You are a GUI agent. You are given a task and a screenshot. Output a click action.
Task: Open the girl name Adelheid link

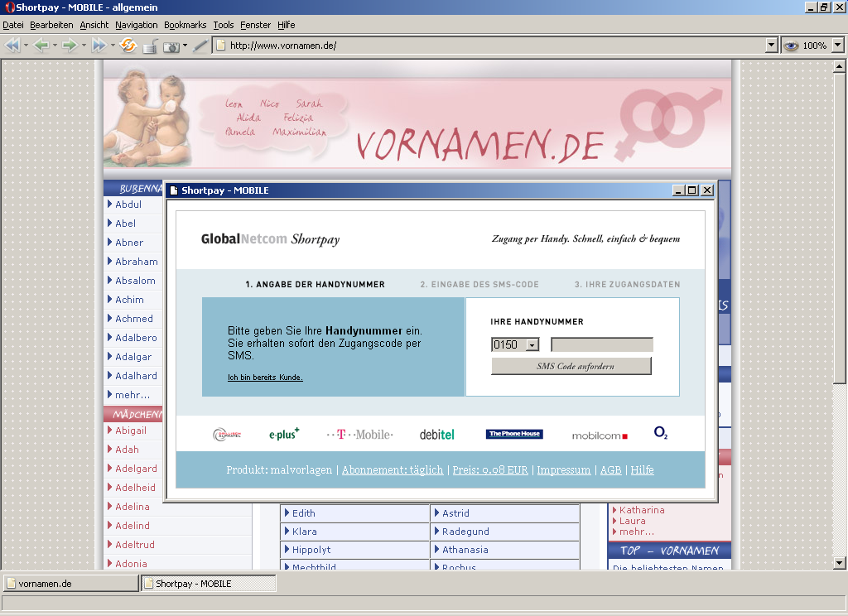tap(135, 488)
